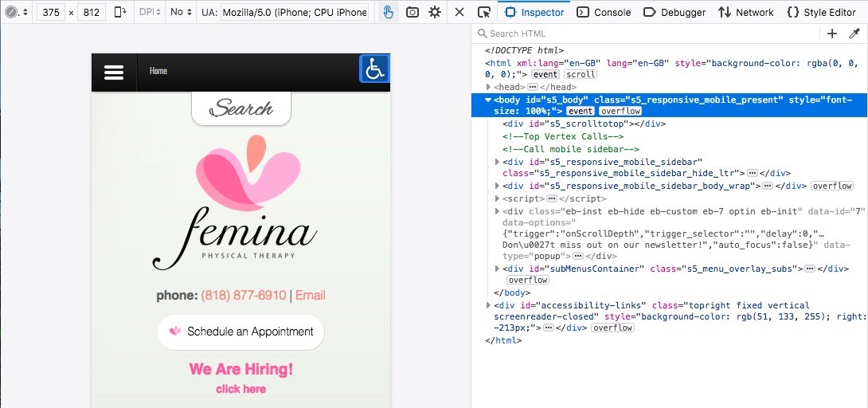Expand the subMenusContainer div

[x=499, y=269]
